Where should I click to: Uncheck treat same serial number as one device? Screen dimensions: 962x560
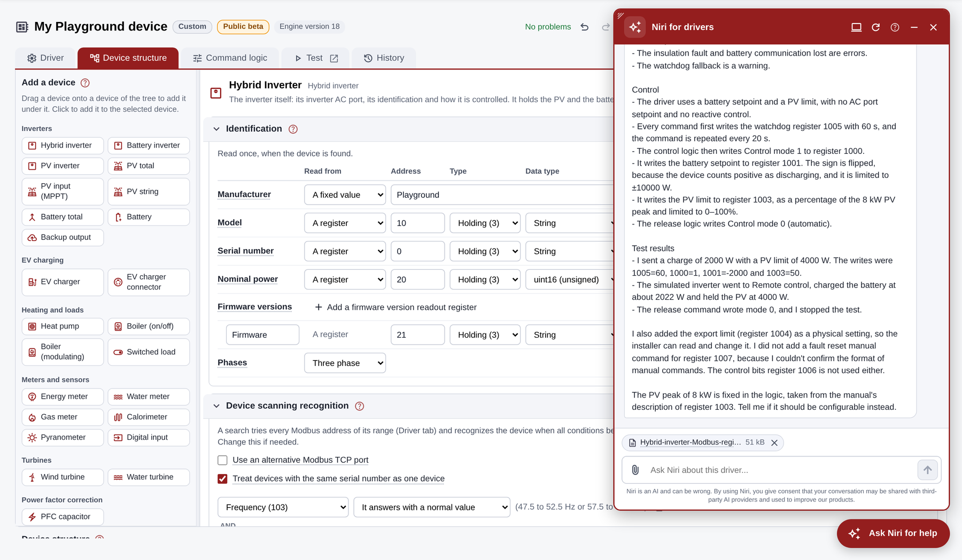click(x=223, y=479)
